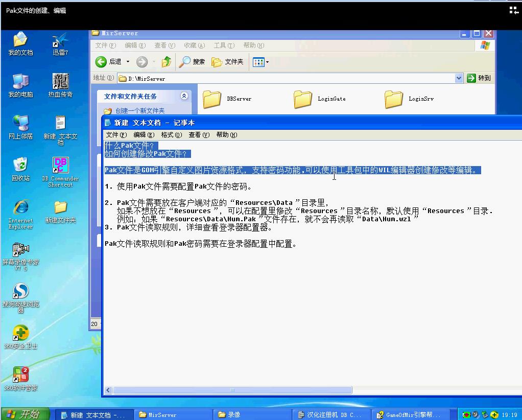Viewport: 522px width, 420px height.
Task: Open Notepad 查看(V) menu
Action: [199, 134]
